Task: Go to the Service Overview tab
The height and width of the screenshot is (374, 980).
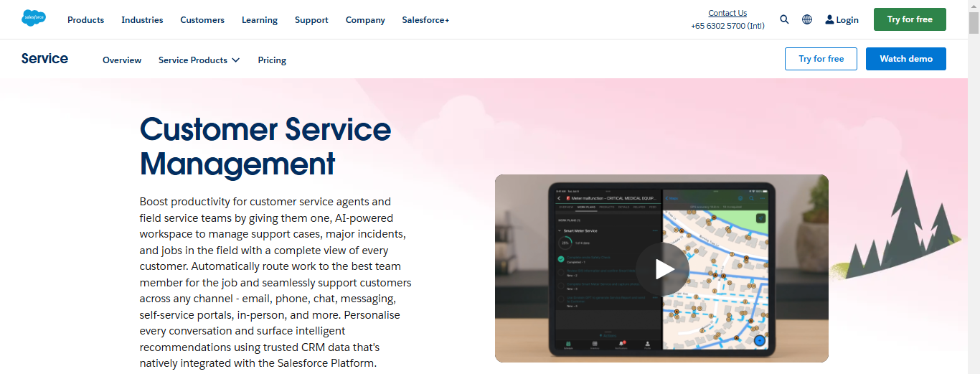Action: (x=122, y=60)
